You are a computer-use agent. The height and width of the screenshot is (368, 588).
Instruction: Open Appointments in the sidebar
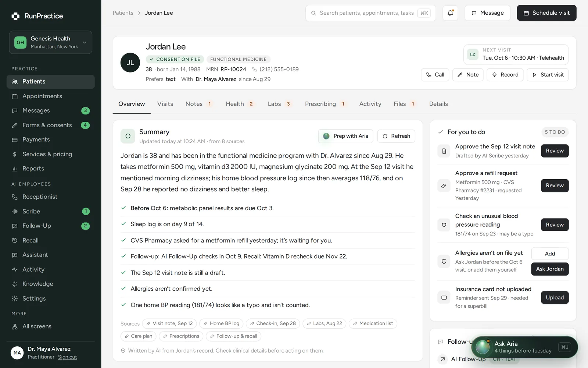click(x=50, y=96)
